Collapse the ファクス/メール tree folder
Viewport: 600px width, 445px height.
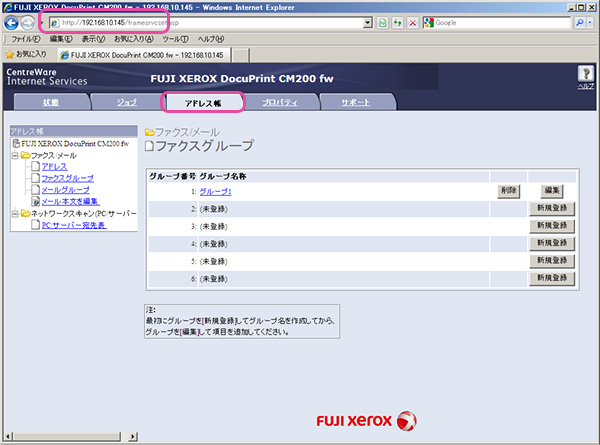13,156
